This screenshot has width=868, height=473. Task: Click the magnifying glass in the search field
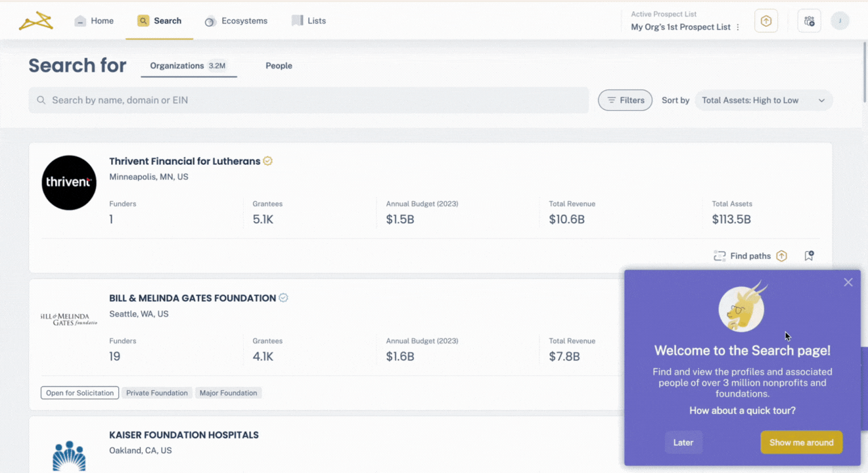pos(41,100)
